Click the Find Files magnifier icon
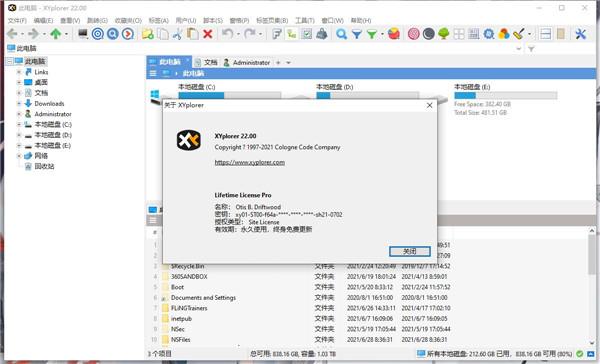The height and width of the screenshot is (364, 600). (x=341, y=34)
